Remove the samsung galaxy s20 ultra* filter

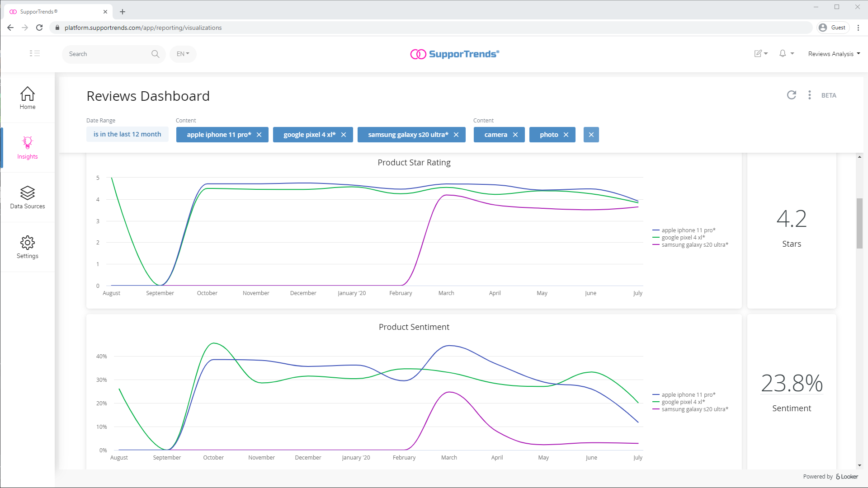click(456, 135)
